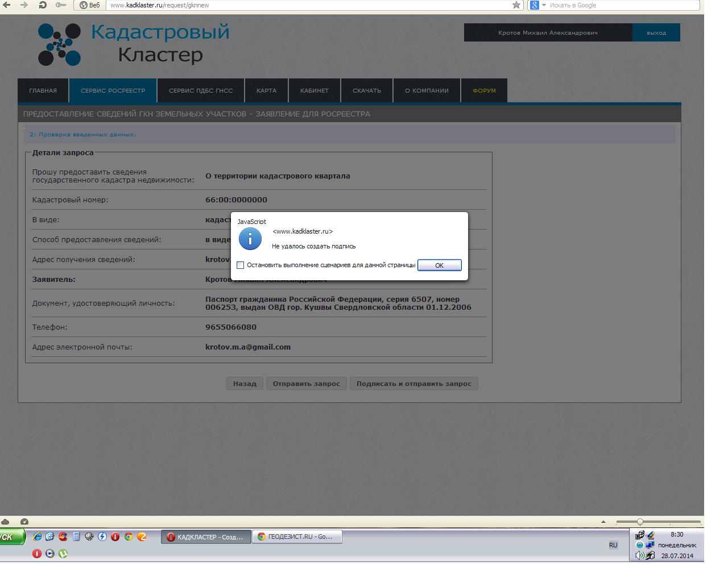Click the cloud sync icon in status bar
This screenshot has width=728, height=582.
5,521
